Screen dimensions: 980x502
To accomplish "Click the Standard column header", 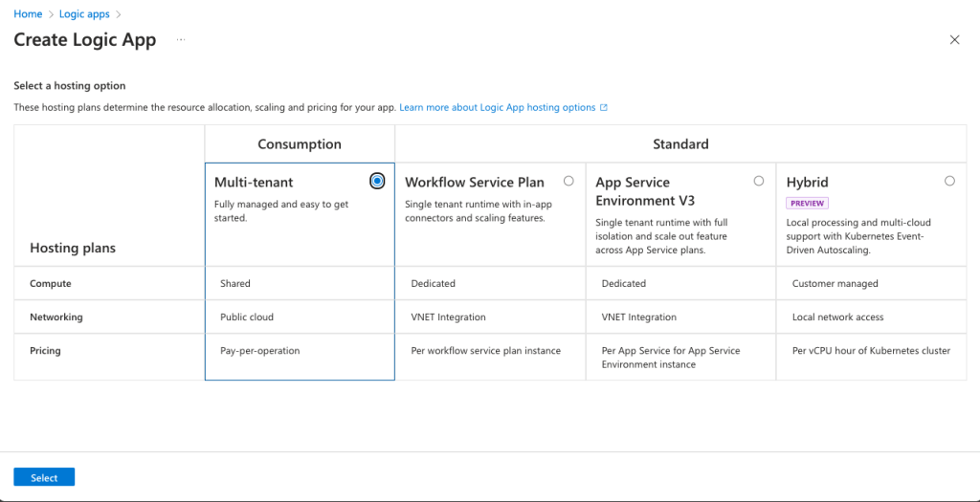I will click(x=680, y=144).
